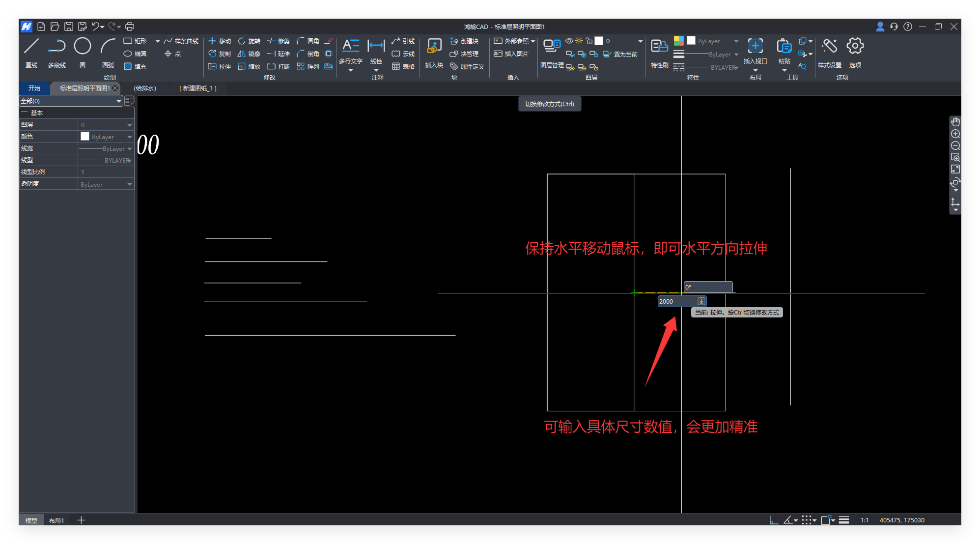Screen dimensions: 980x544
Task: Switch to the (给排水) drawing tab
Action: [x=145, y=88]
